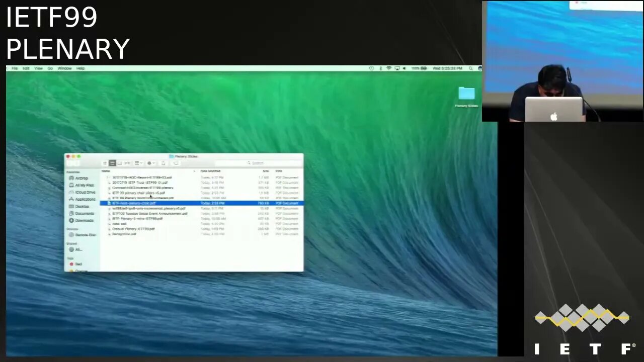
Task: Click the Share toolbar icon
Action: pyautogui.click(x=163, y=163)
